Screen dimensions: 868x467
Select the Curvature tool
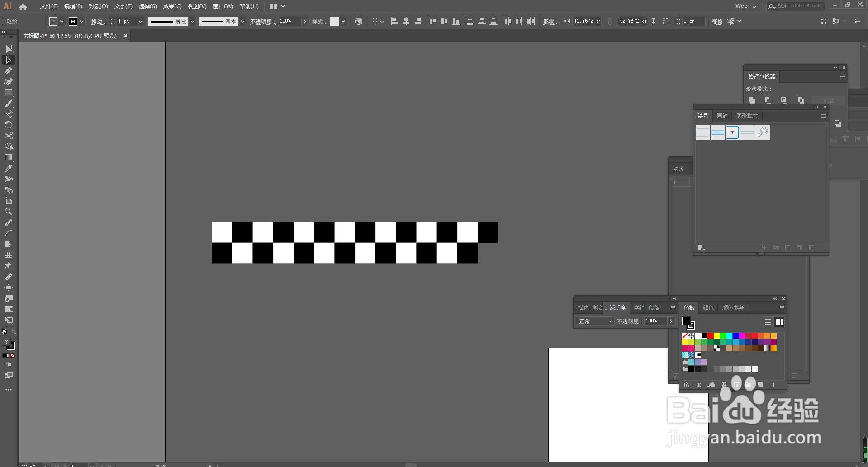pos(9,81)
